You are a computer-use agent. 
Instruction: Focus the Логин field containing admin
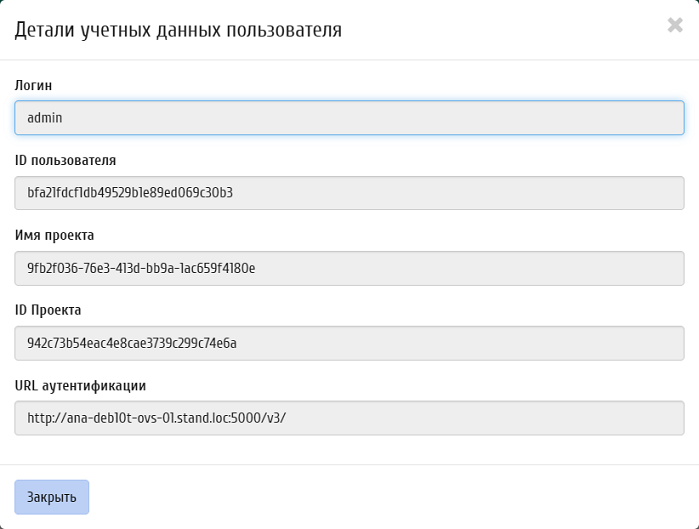pyautogui.click(x=349, y=118)
